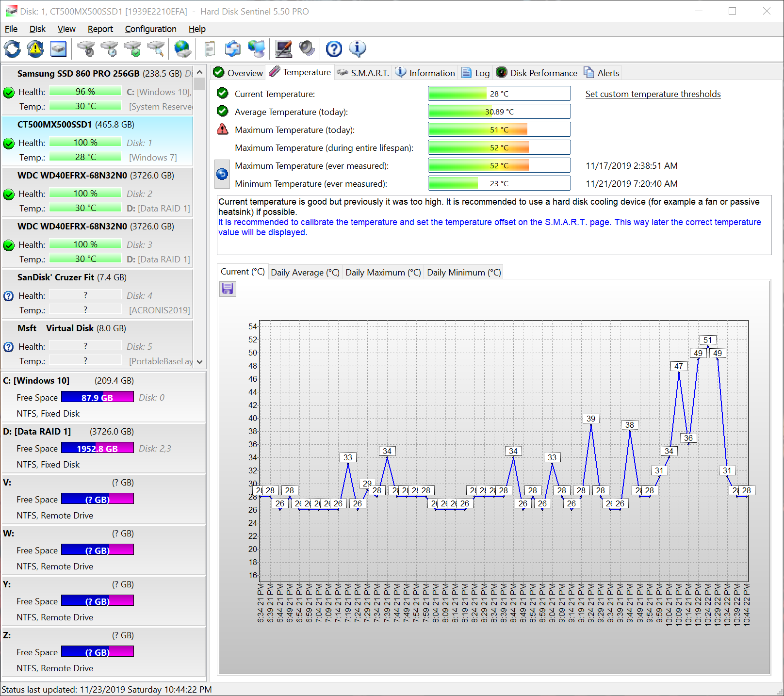
Task: Click the question mark status icon for SanDisk Cruzer Fit
Action: tap(9, 296)
